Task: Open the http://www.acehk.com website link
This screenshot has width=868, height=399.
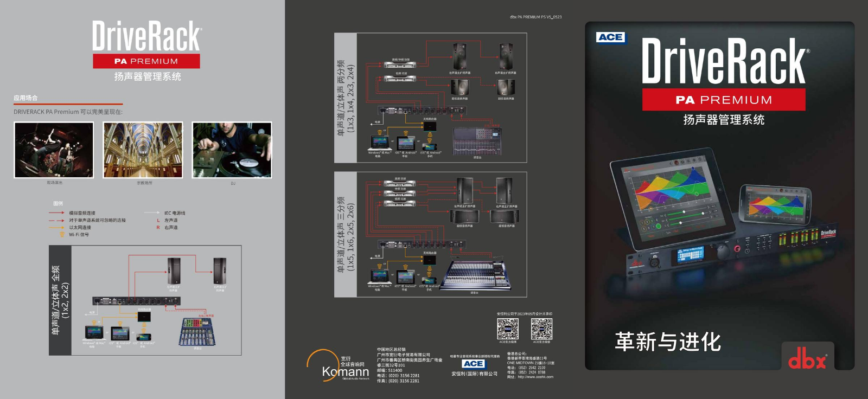Action: click(x=535, y=377)
